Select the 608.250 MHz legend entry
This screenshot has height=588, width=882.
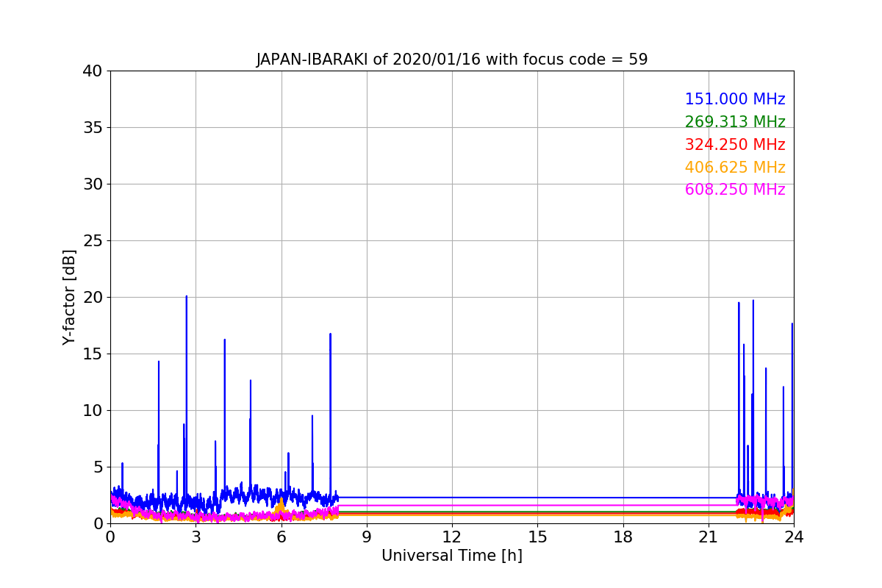[735, 190]
